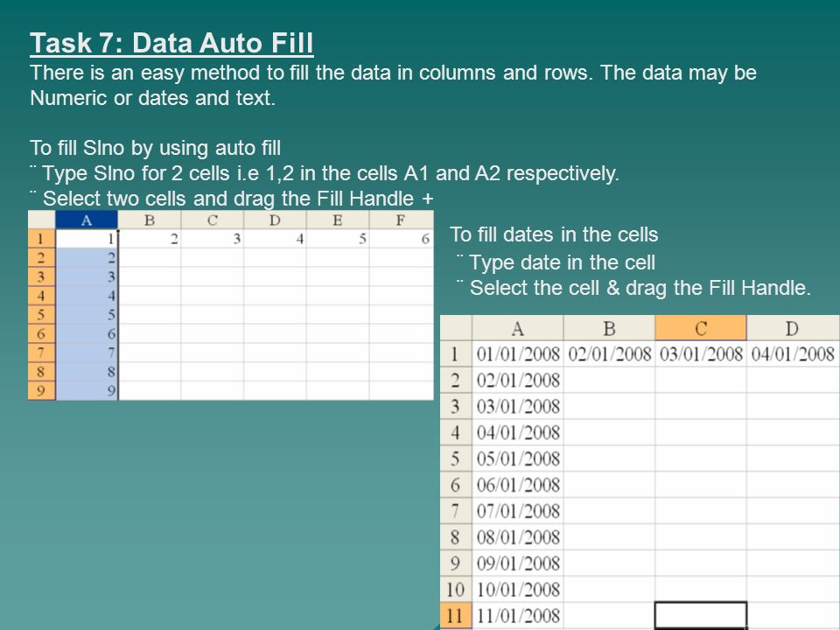Select date cell 06/01/2008

517,485
